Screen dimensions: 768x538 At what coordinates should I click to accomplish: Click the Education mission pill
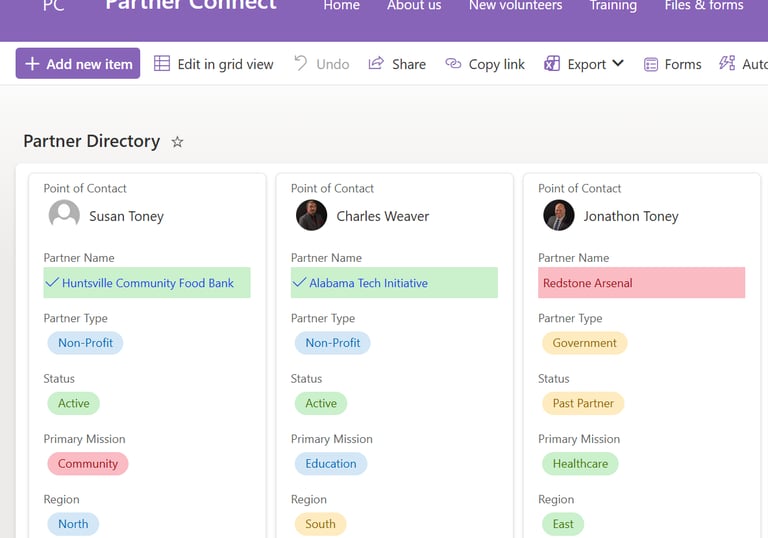(x=331, y=464)
